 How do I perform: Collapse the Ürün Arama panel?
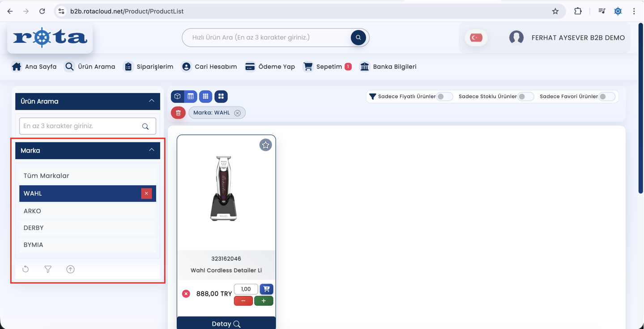point(151,101)
